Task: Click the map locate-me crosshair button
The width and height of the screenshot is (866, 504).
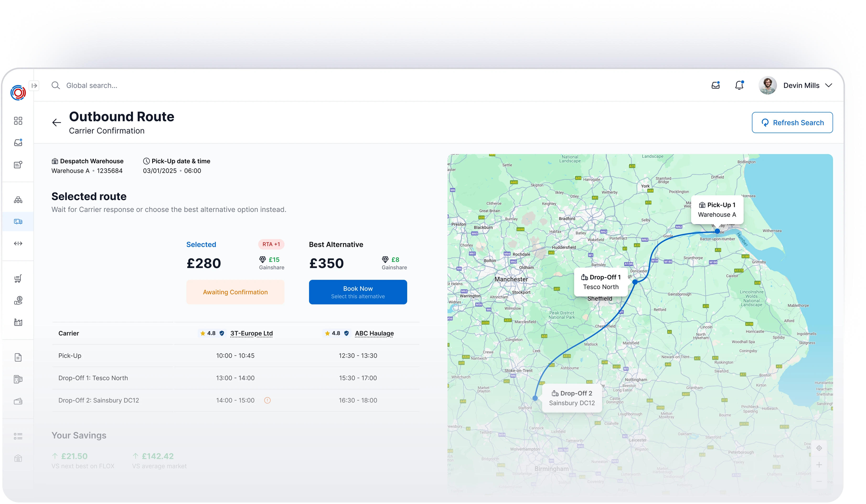Action: pos(819,448)
